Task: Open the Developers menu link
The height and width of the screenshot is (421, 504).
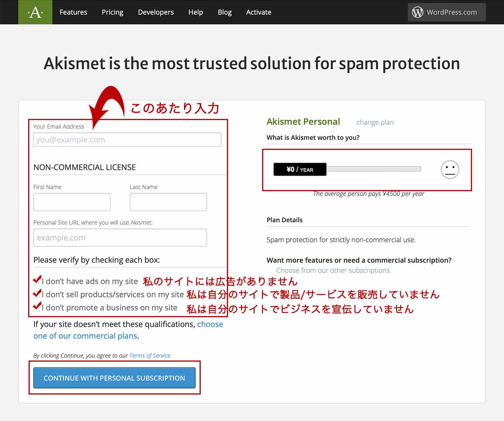Action: point(156,12)
